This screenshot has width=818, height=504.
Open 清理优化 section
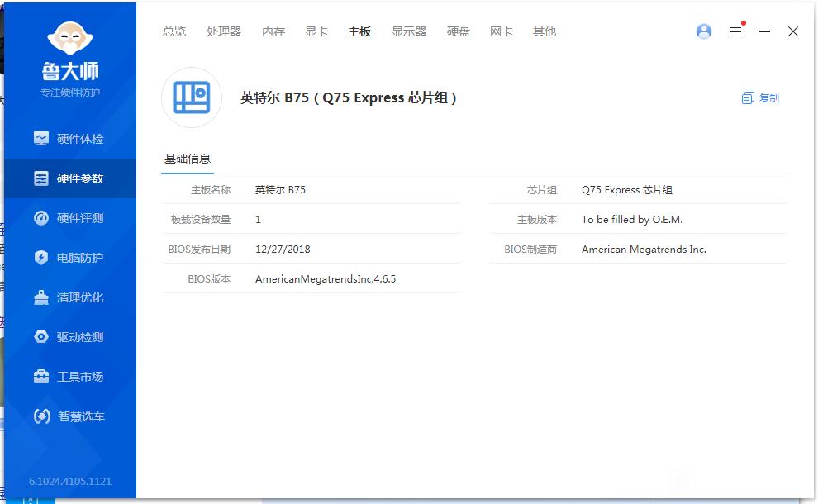coord(70,297)
